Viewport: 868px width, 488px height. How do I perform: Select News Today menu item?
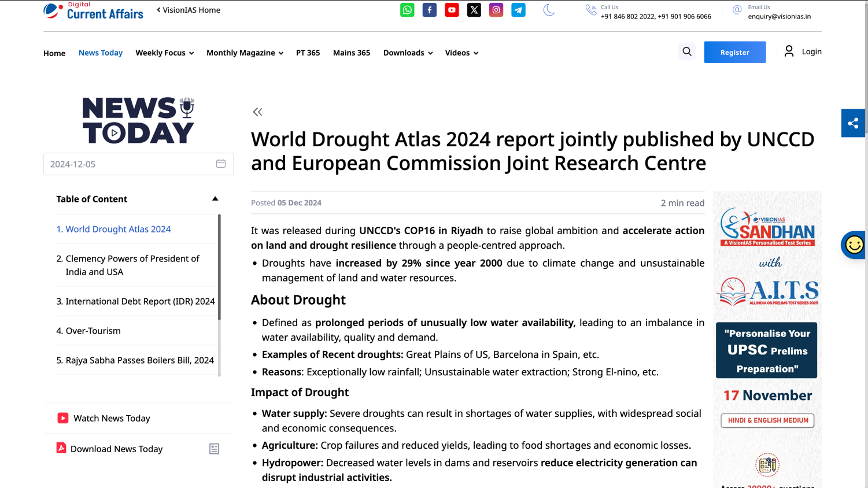pyautogui.click(x=101, y=53)
